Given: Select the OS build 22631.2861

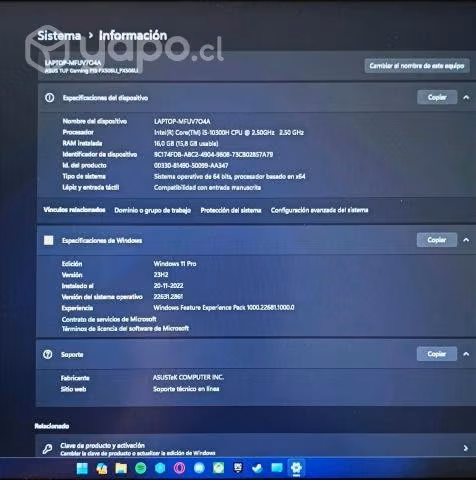Looking at the screenshot, I should pyautogui.click(x=168, y=297).
